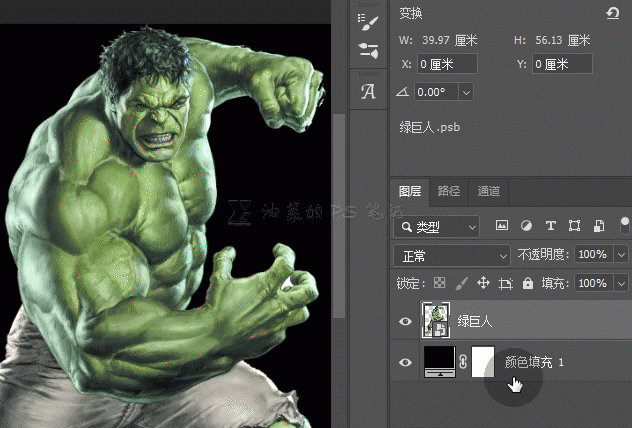Prevent auto-nesting in artboards lock icon
Viewport: 632px width, 428px height.
point(505,284)
